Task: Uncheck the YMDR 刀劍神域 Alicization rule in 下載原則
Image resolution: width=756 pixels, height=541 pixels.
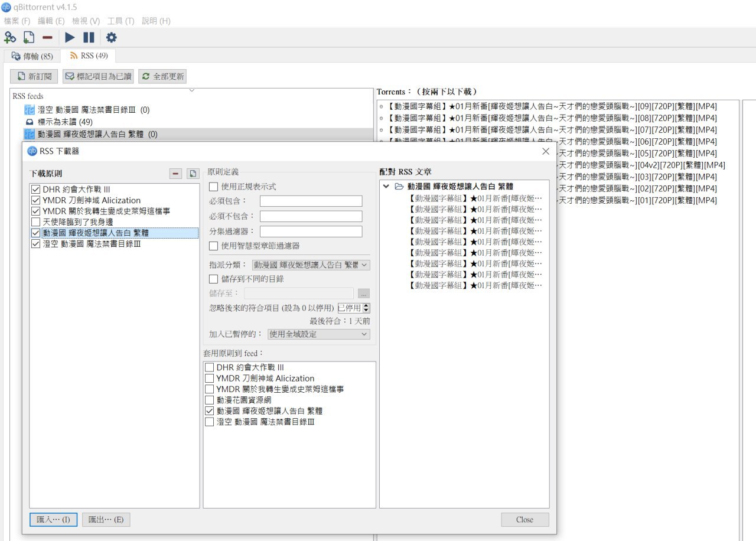Action: coord(36,200)
